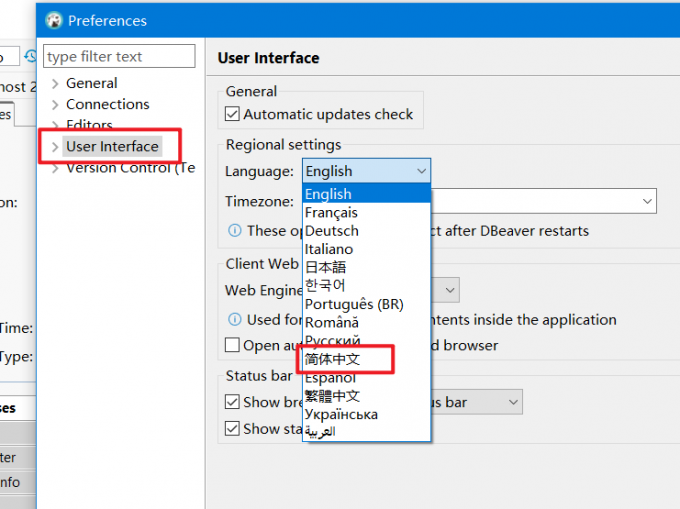Expand the User Interface tree node arrow
Image resolution: width=680 pixels, height=509 pixels.
(55, 147)
